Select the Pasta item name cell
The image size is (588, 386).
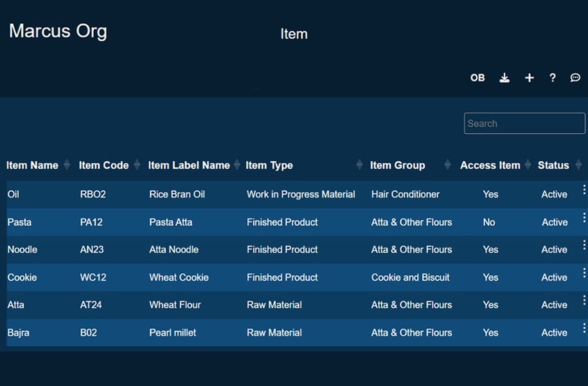(19, 222)
